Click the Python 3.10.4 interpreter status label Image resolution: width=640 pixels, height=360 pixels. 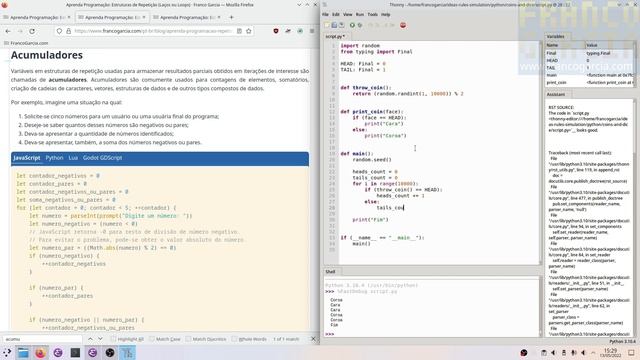click(622, 341)
